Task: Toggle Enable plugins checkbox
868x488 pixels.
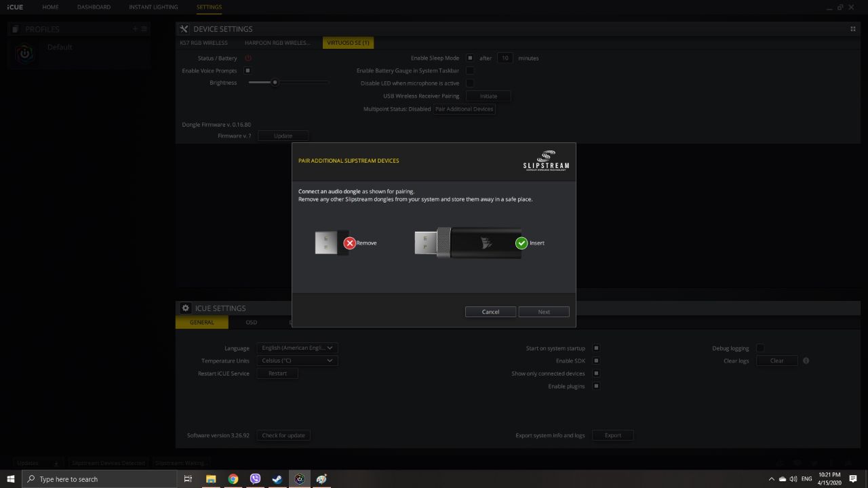Action: click(596, 386)
